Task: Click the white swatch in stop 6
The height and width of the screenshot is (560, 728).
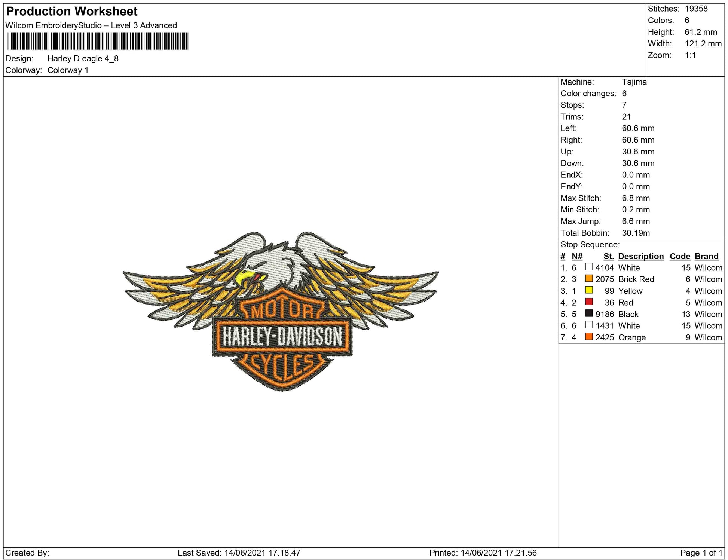Action: pyautogui.click(x=589, y=325)
